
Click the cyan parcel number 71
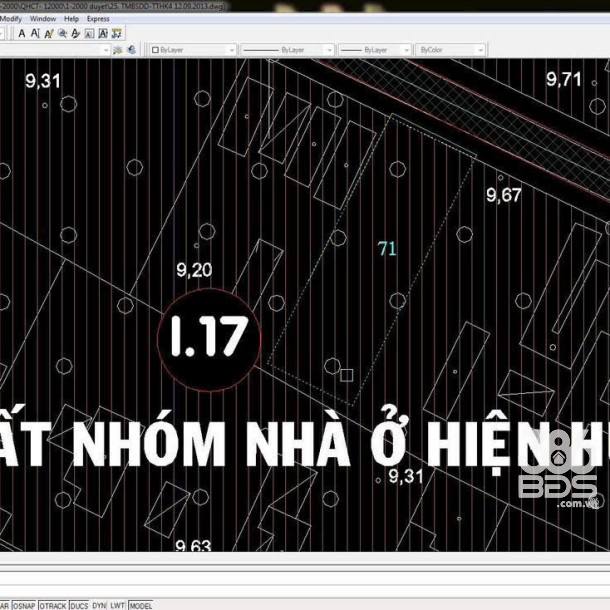(x=387, y=249)
